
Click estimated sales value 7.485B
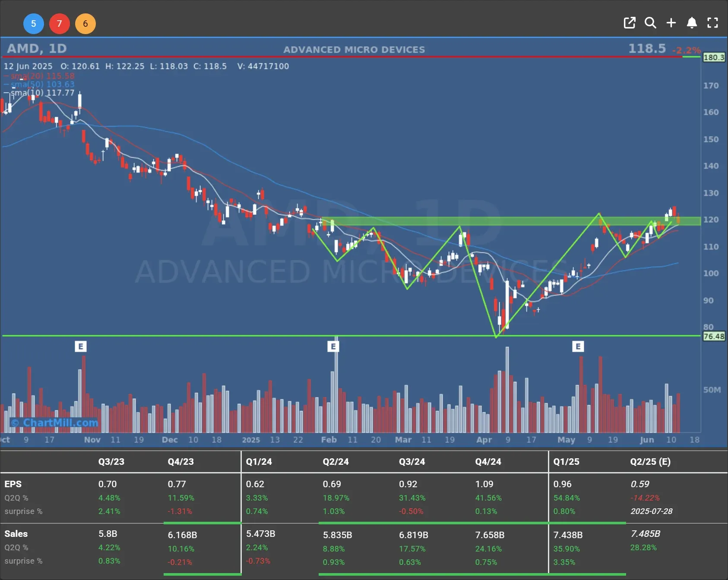click(x=646, y=534)
